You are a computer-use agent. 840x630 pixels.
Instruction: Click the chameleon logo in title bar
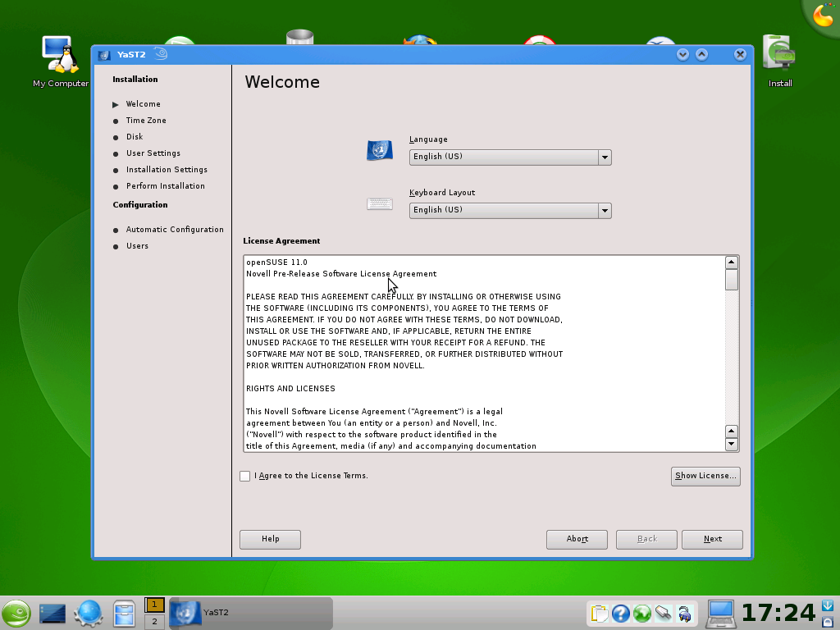point(161,54)
